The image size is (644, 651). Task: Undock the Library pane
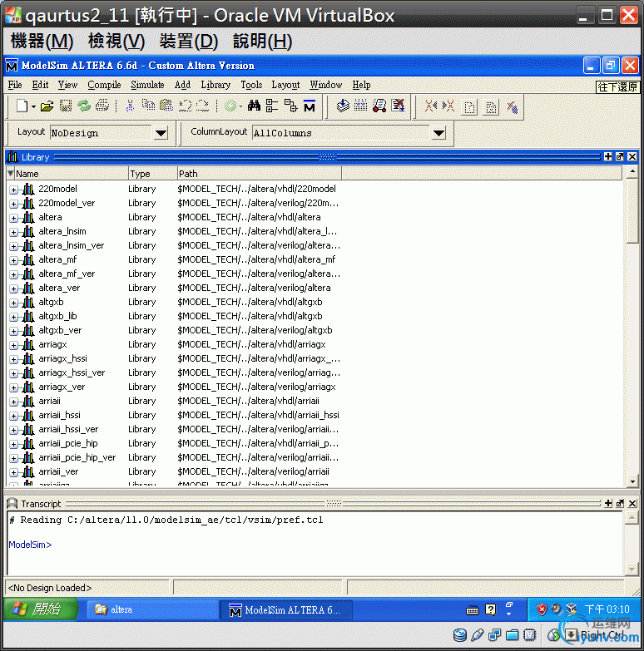click(x=620, y=156)
